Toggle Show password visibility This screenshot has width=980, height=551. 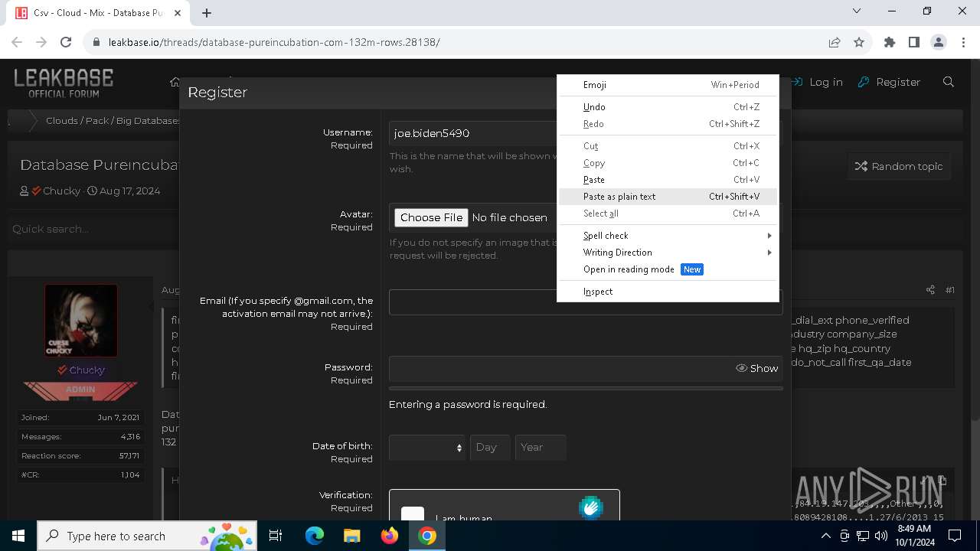756,368
